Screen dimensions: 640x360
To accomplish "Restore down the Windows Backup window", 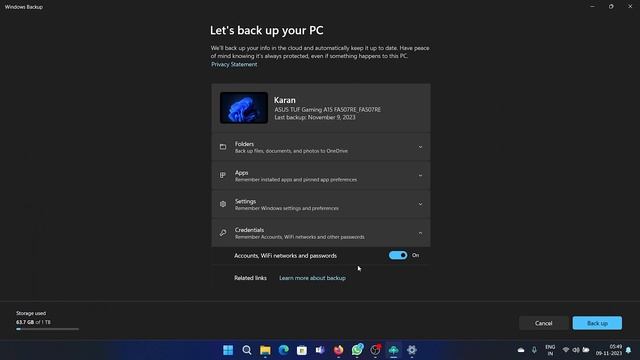I will [611, 7].
